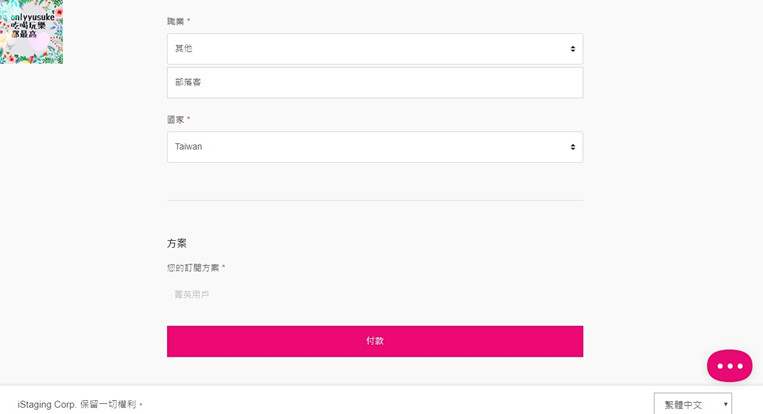Click the arrow of the 繁體中文 selector
The height and width of the screenshot is (414, 763).
(x=725, y=404)
